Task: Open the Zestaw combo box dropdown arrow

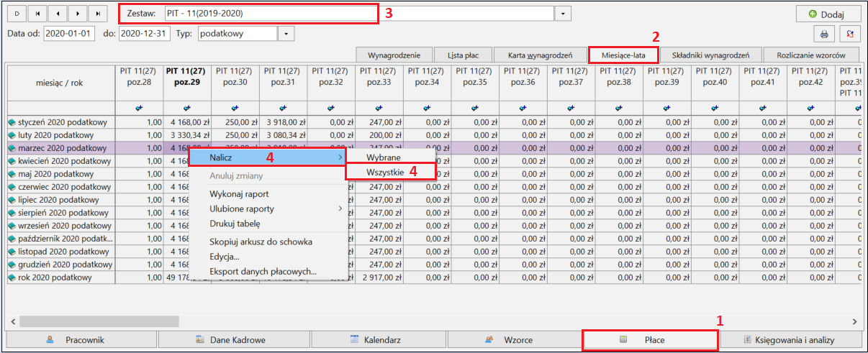Action: [563, 14]
